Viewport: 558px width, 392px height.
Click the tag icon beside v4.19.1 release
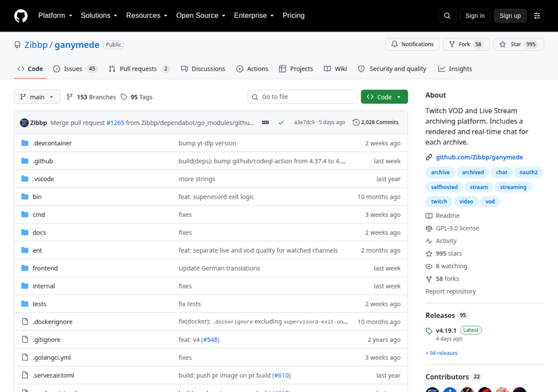(x=429, y=331)
